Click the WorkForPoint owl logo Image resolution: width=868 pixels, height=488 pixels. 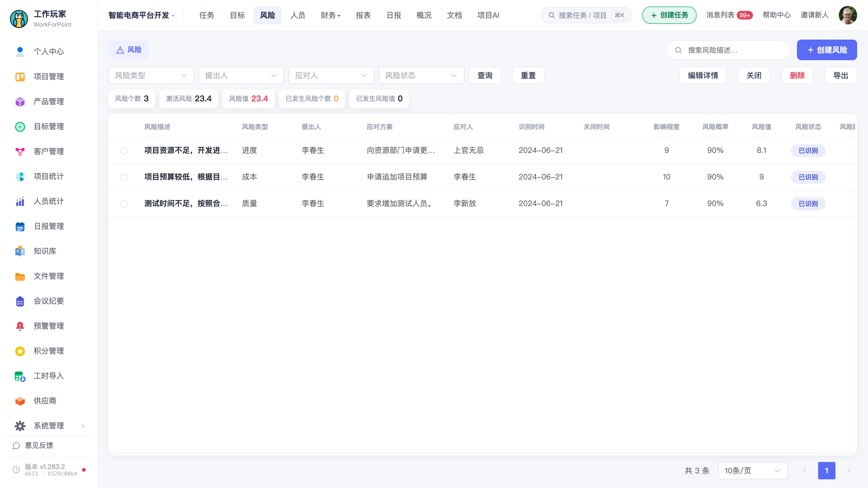pos(19,18)
